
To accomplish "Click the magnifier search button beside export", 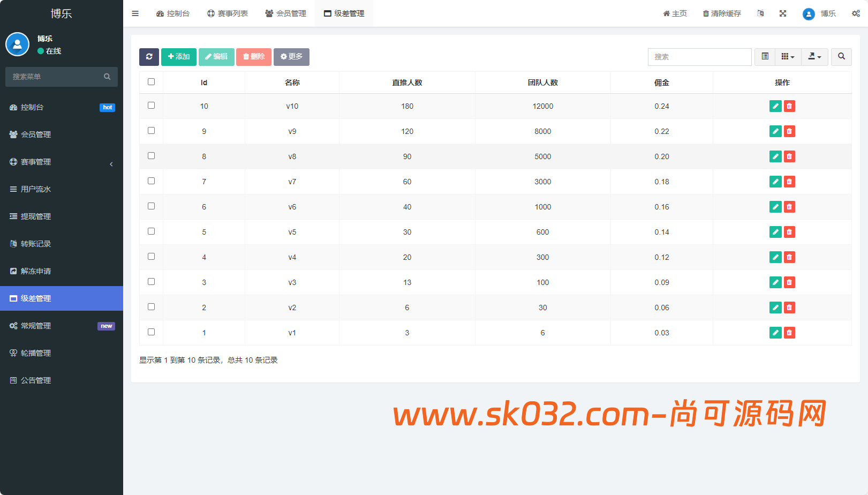I will 841,57.
